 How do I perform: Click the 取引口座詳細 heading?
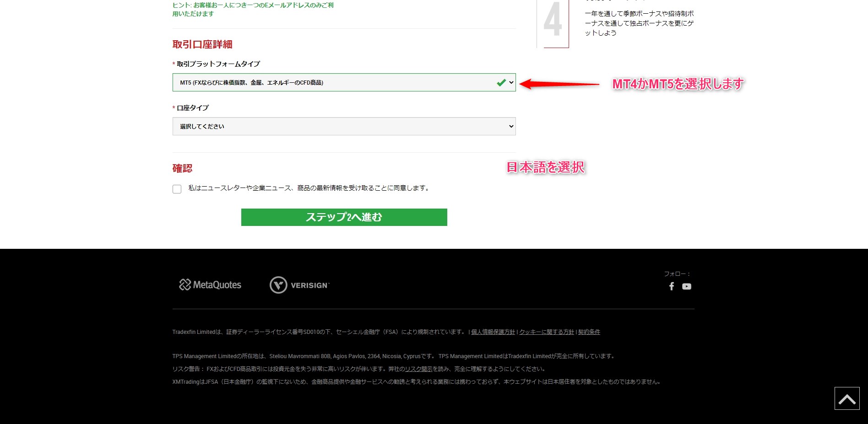202,44
